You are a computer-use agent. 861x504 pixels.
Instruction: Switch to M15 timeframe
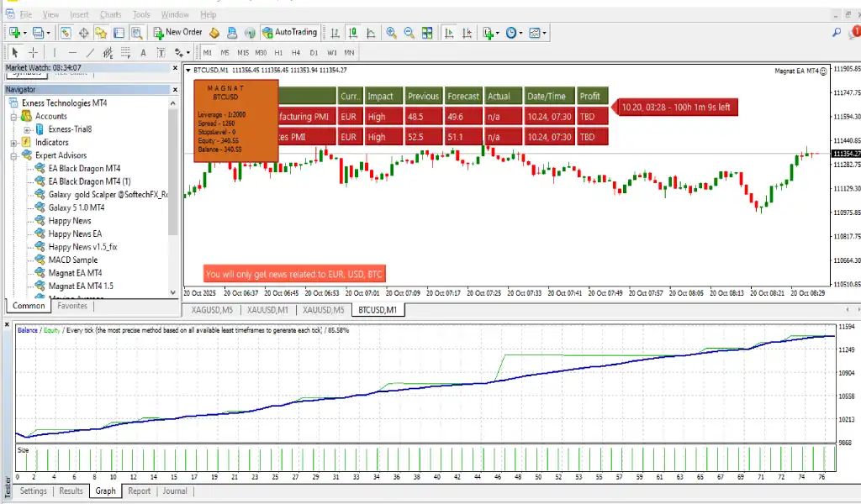pyautogui.click(x=242, y=53)
